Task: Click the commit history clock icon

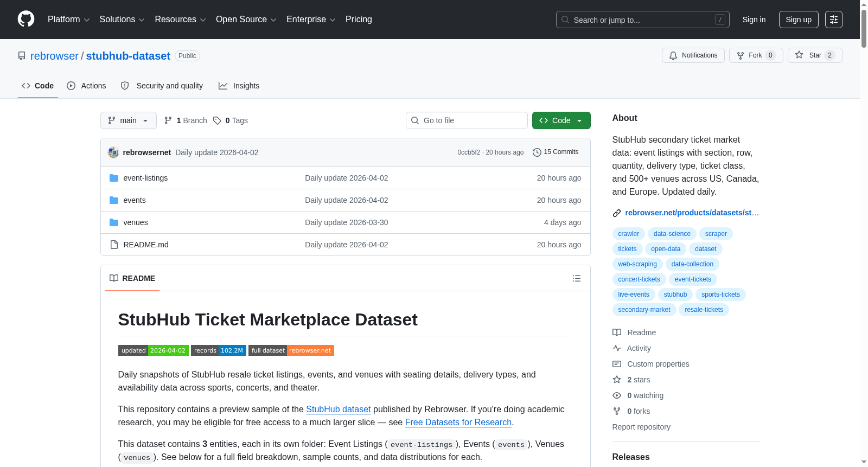Action: (x=537, y=152)
